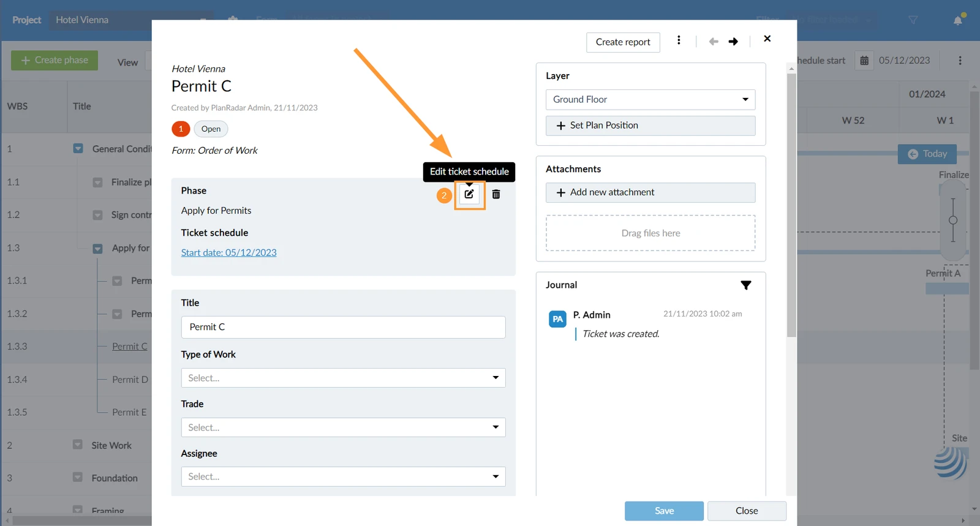This screenshot has height=526, width=980.
Task: Open the Type of Work dropdown
Action: pyautogui.click(x=343, y=378)
